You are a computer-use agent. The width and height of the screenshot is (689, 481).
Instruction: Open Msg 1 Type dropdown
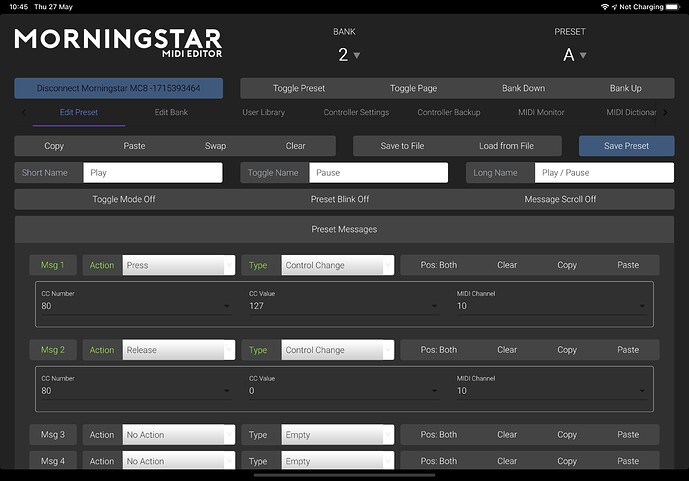337,265
